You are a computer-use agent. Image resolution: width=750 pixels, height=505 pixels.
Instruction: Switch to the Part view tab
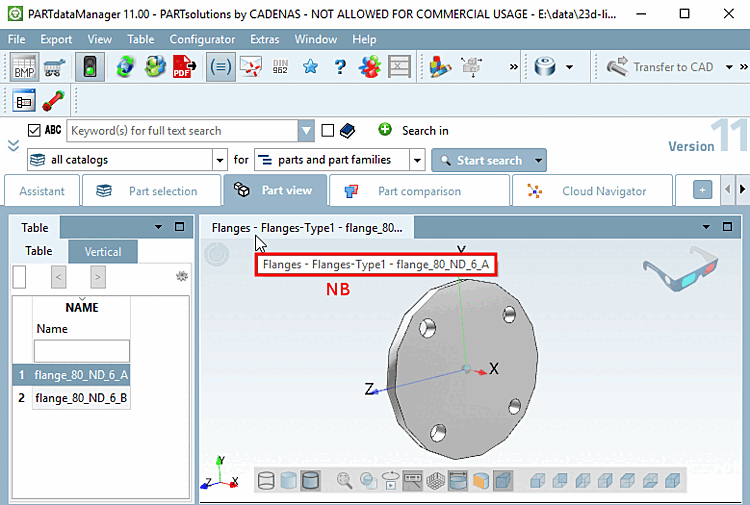pyautogui.click(x=276, y=190)
